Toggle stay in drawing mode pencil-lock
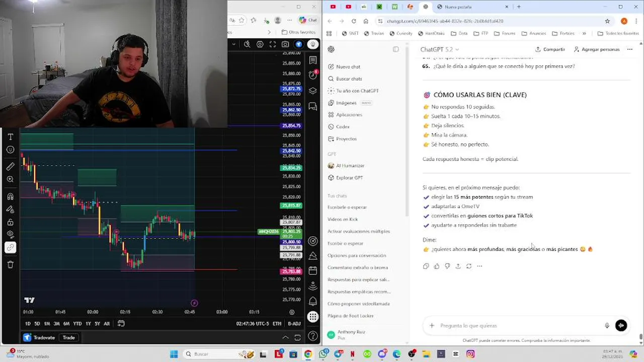The image size is (644, 362). (x=10, y=209)
